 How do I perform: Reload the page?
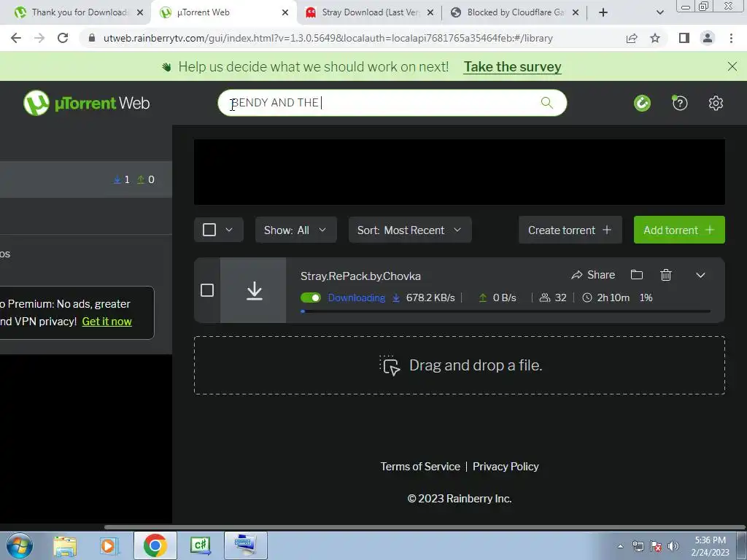point(63,38)
